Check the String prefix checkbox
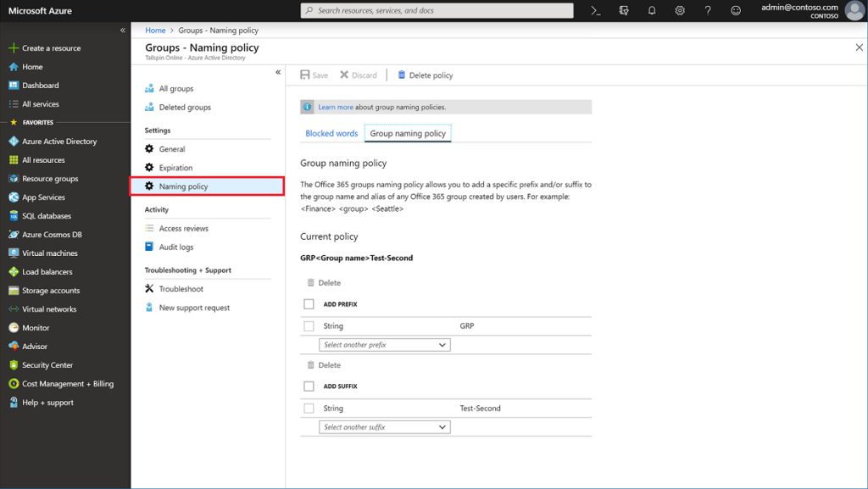Viewport: 868px width, 489px height. click(309, 325)
